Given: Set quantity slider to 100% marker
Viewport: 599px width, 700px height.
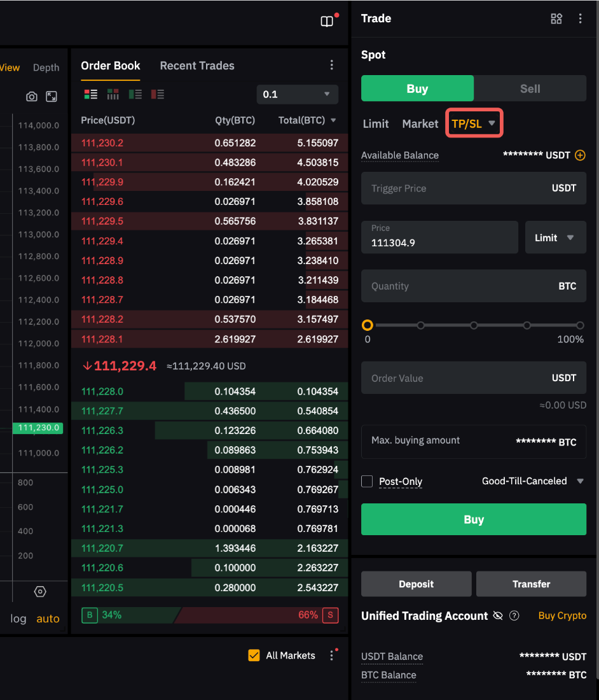Looking at the screenshot, I should pos(580,325).
